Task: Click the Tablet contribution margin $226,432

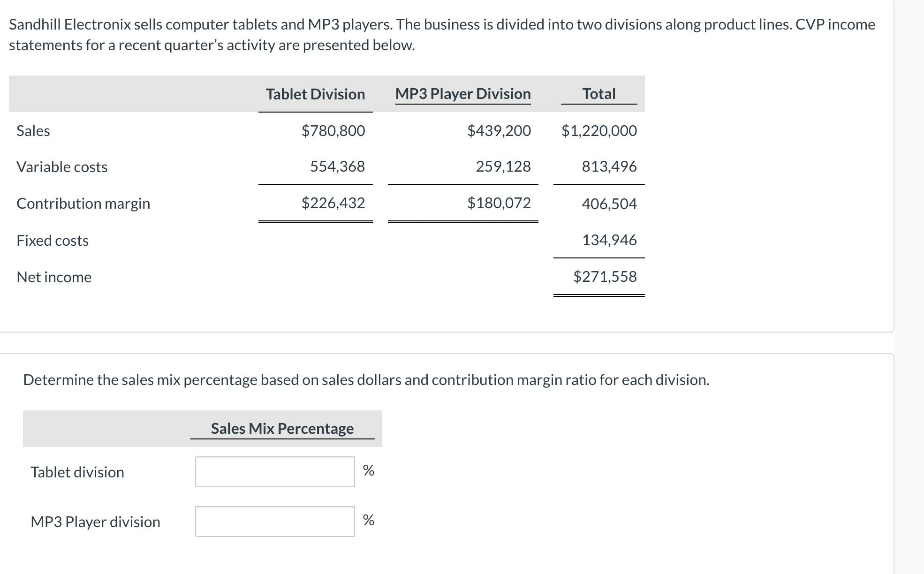Action: 333,203
